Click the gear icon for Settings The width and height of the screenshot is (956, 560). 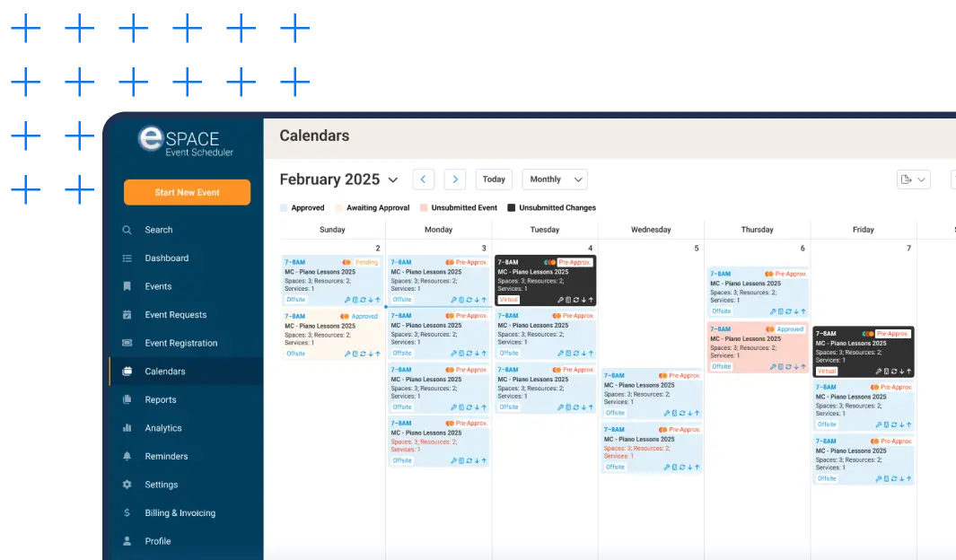tap(127, 485)
